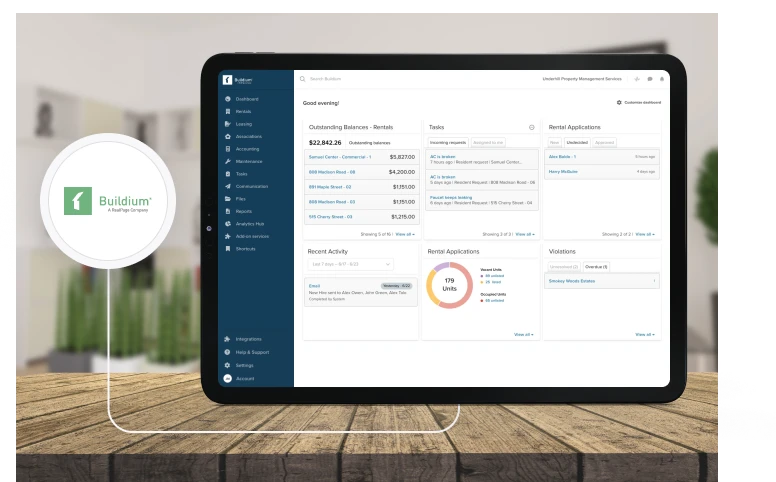
Task: Open the Maintenance wrench icon
Action: (228, 161)
